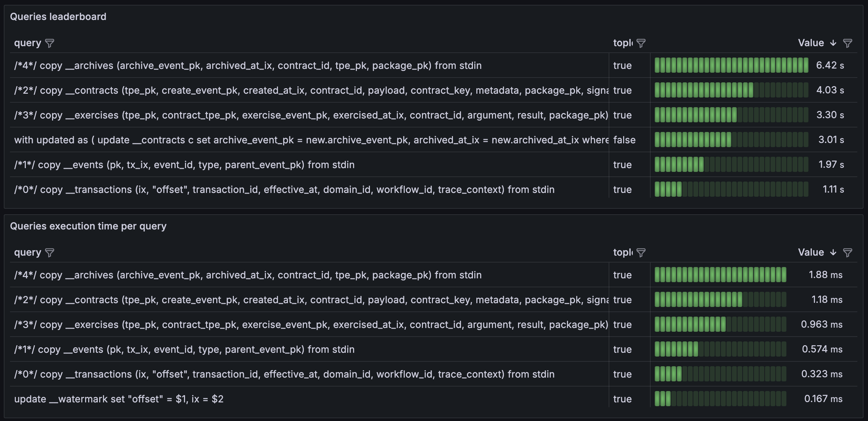The image size is (868, 421).
Task: Click the descending sort arrow on Value in Queries leaderboard
Action: 833,43
